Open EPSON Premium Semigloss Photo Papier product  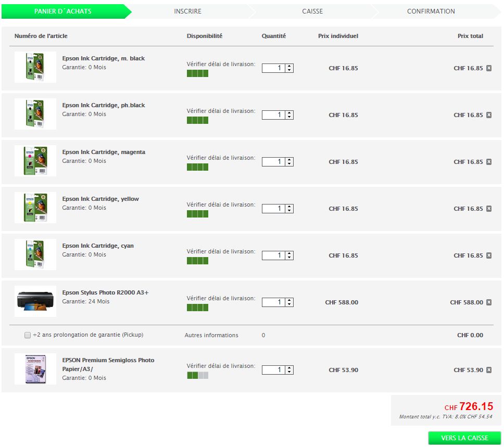coord(108,364)
